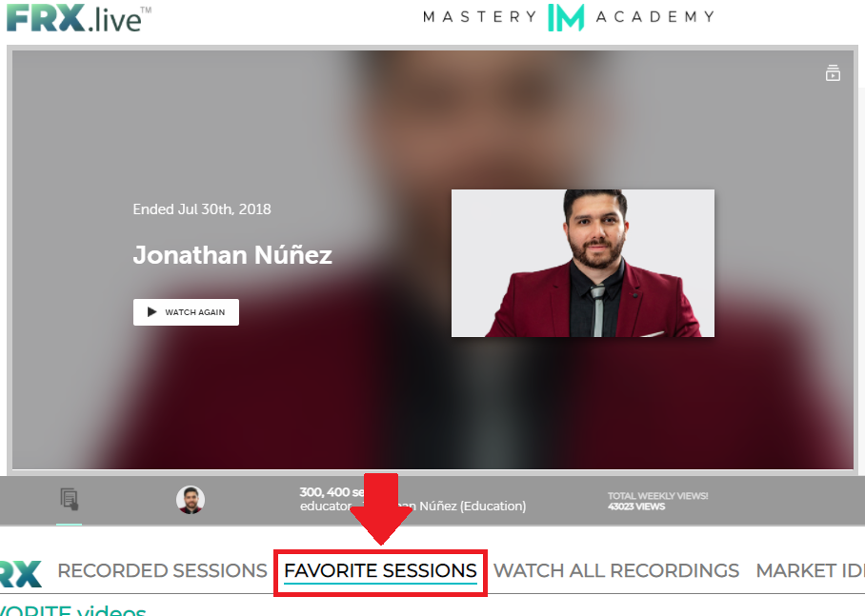Viewport: 865px width, 616px height.
Task: Click the Watch Again button
Action: click(x=186, y=312)
